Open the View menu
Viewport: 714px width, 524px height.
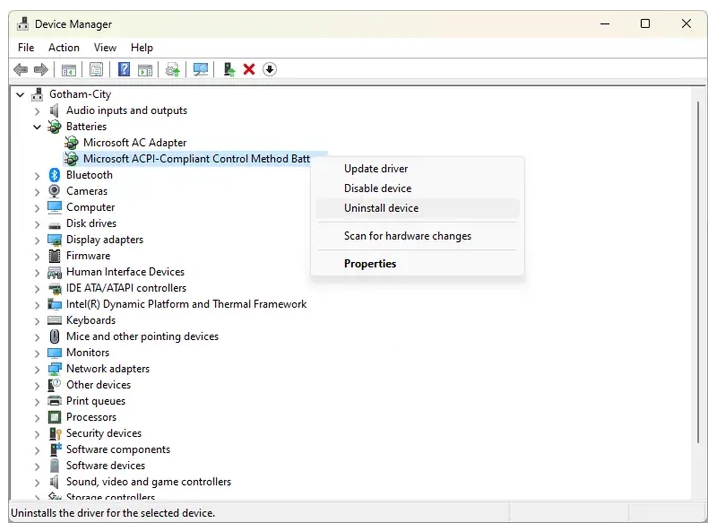[x=105, y=47]
